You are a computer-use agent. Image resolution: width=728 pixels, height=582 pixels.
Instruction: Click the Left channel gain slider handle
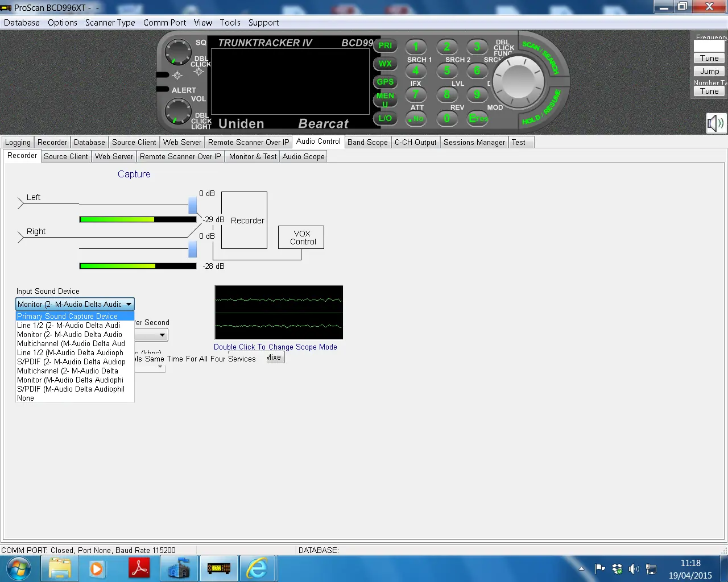tap(192, 205)
